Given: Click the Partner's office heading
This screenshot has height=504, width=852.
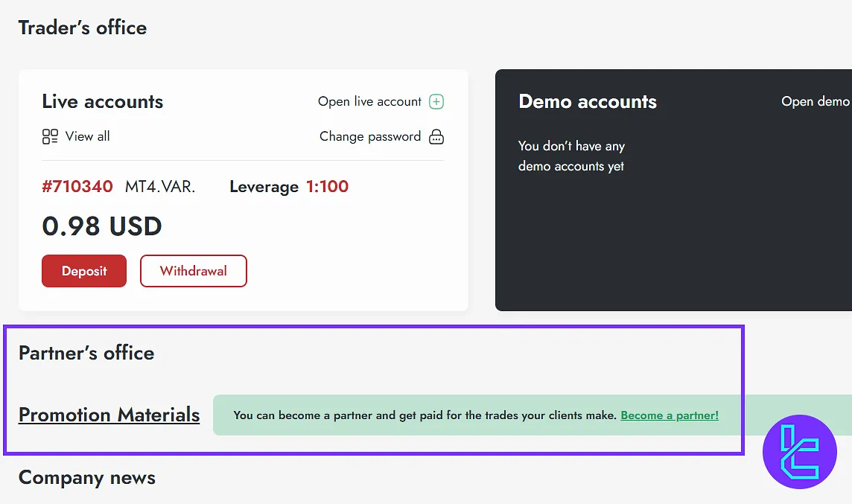Looking at the screenshot, I should [86, 353].
